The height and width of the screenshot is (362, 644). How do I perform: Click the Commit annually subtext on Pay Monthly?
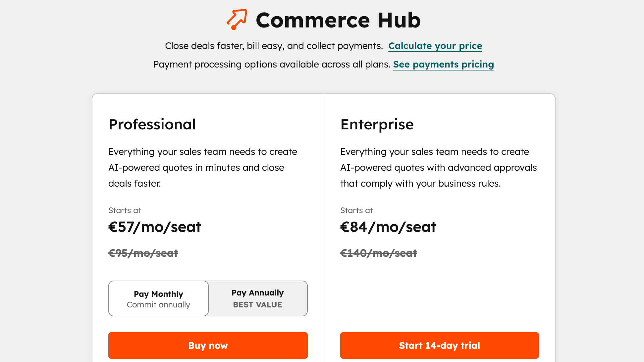(x=158, y=305)
